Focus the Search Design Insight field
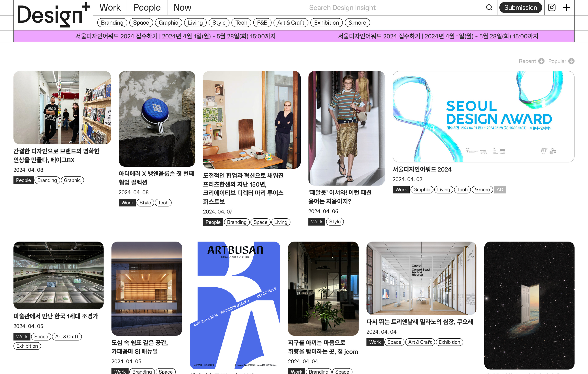588x374 pixels. [x=342, y=8]
